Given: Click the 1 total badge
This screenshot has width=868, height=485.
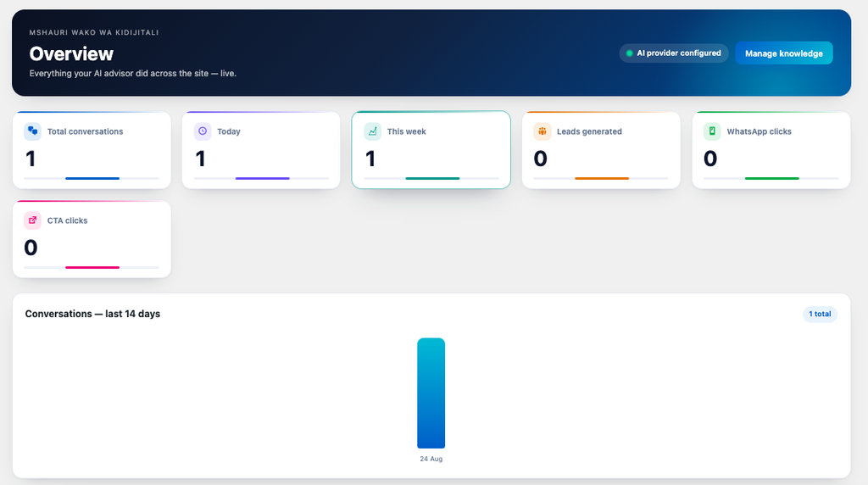Looking at the screenshot, I should 820,314.
